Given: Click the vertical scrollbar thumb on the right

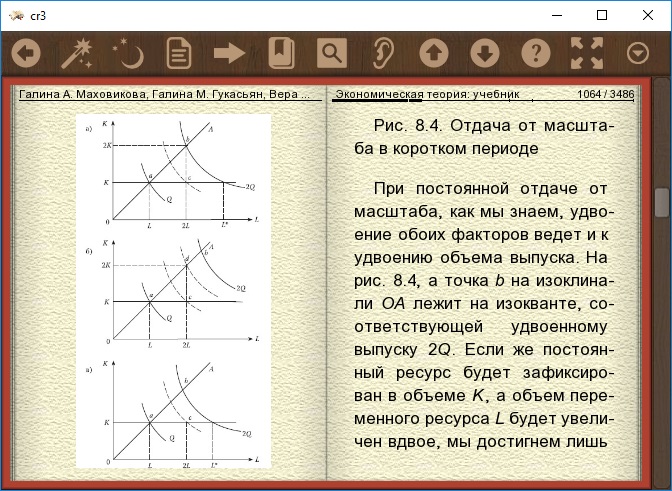Looking at the screenshot, I should pyautogui.click(x=661, y=203).
